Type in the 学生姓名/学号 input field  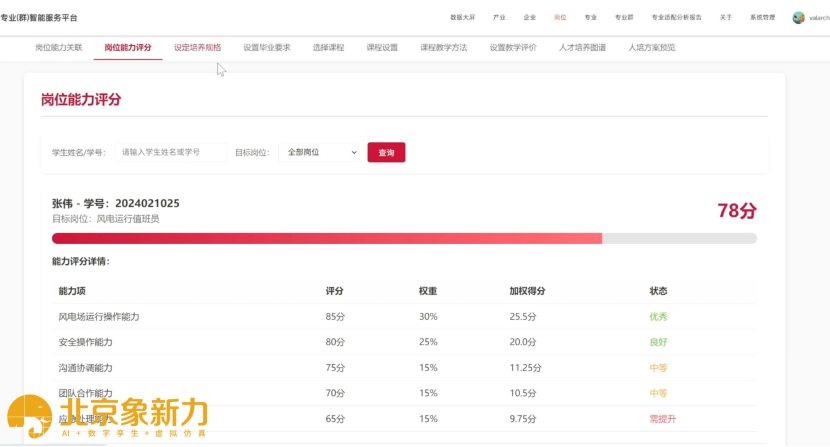pos(170,152)
